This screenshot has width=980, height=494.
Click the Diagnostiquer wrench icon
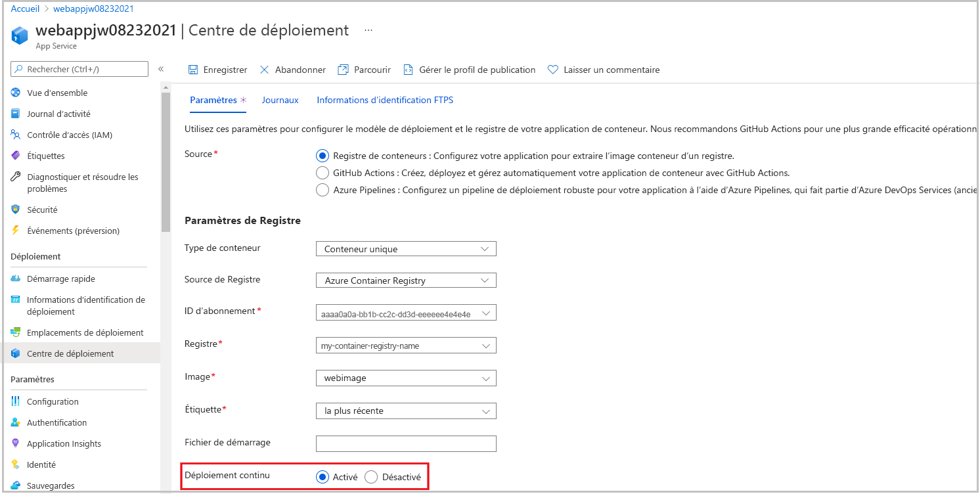pos(16,177)
